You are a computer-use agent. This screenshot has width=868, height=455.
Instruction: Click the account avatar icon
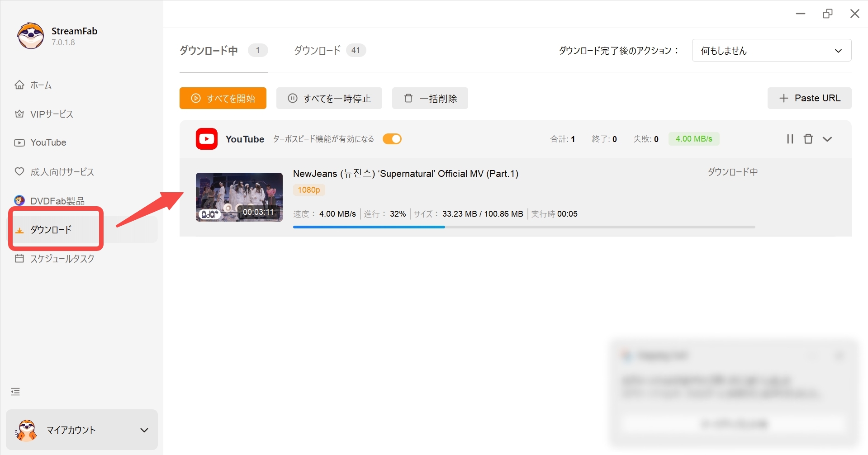[x=26, y=430]
